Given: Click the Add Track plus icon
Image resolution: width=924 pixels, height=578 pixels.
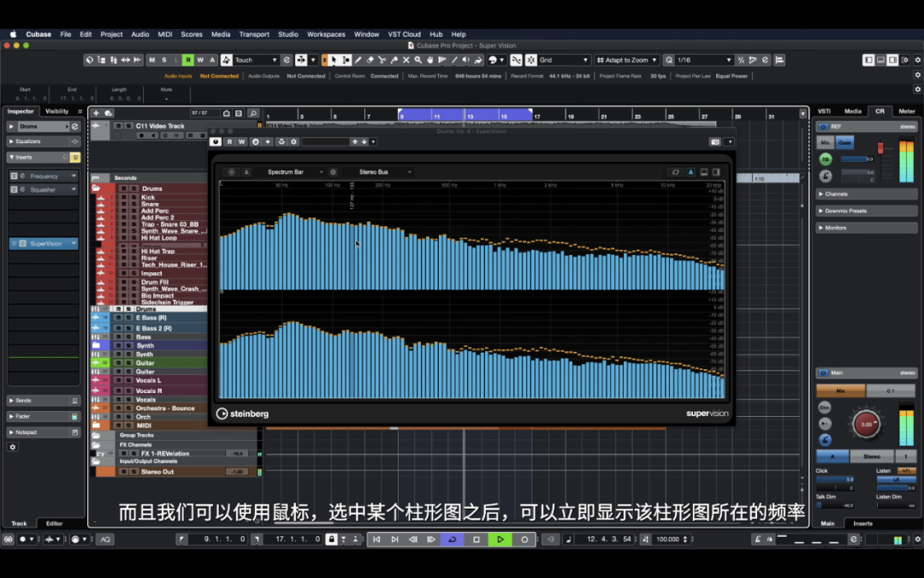Looking at the screenshot, I should (x=96, y=113).
